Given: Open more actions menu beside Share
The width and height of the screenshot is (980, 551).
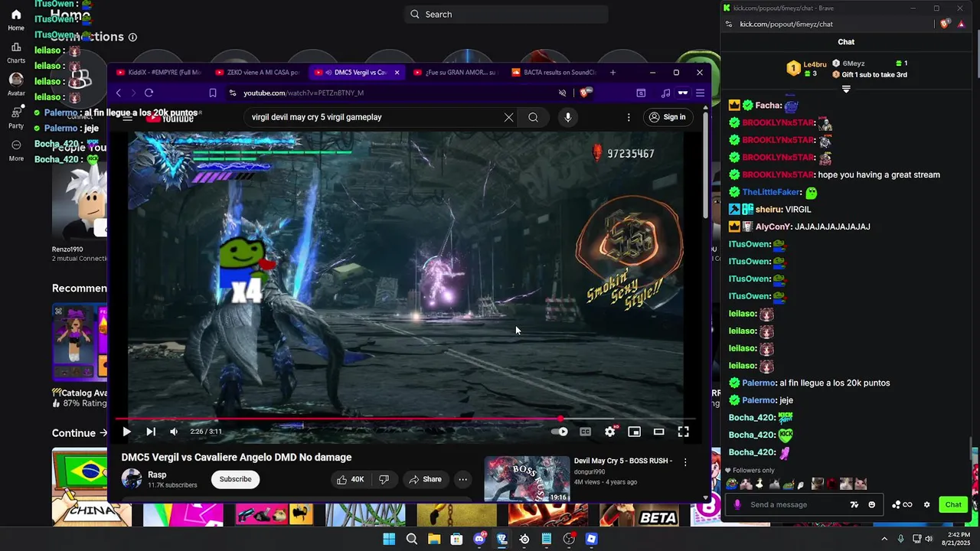Looking at the screenshot, I should (462, 479).
